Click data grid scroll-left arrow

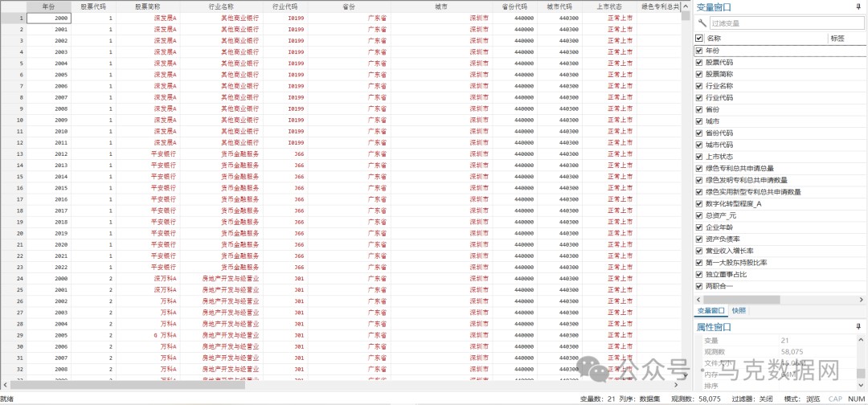point(5,384)
